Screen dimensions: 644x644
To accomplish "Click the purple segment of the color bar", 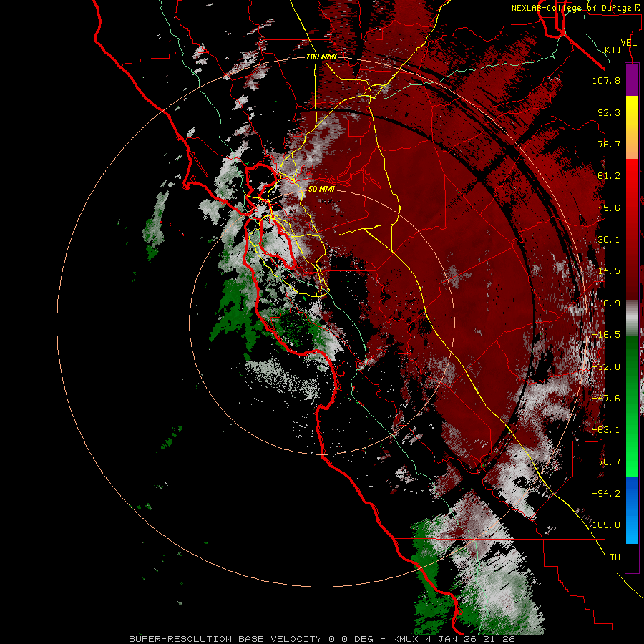I will (632, 80).
